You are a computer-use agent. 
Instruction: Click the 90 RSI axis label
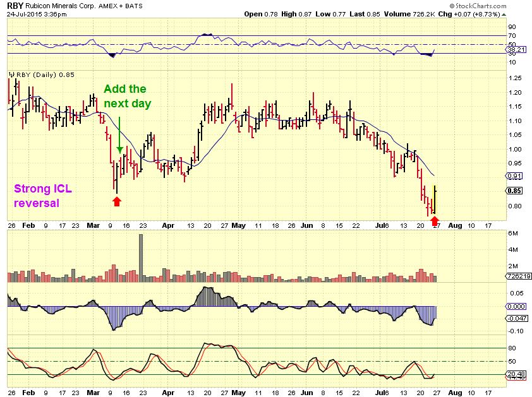pos(512,27)
